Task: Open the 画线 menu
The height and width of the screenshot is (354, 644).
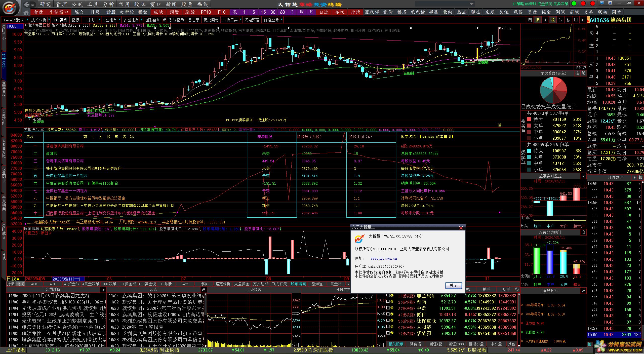Action: pos(203,4)
